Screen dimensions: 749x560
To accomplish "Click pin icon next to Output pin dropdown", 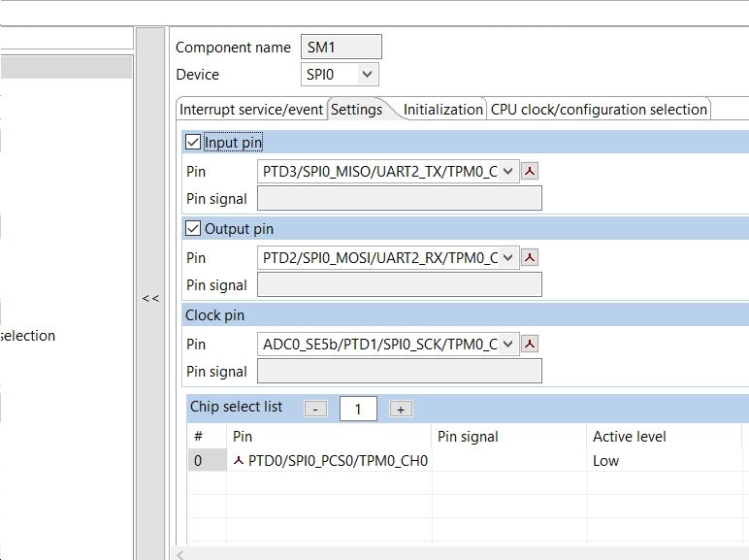I will point(531,258).
